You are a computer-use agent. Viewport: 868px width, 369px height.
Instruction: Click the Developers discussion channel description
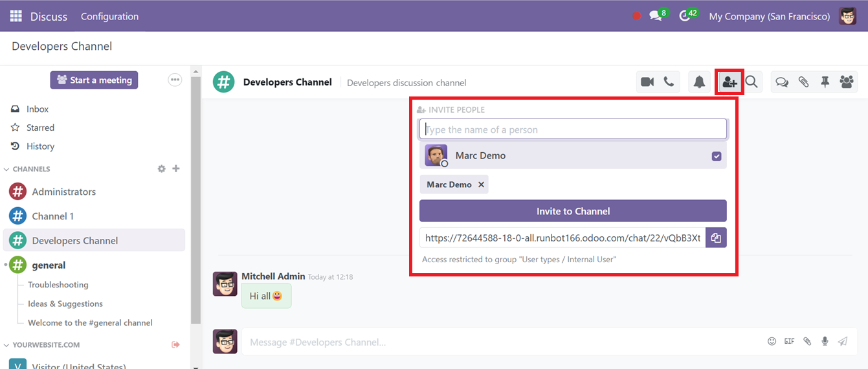[406, 83]
